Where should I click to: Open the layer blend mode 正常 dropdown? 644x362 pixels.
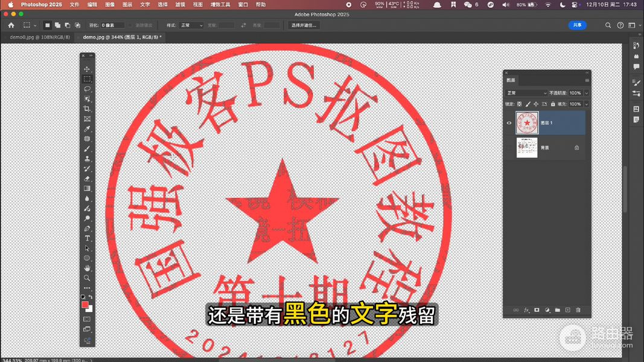coord(526,93)
